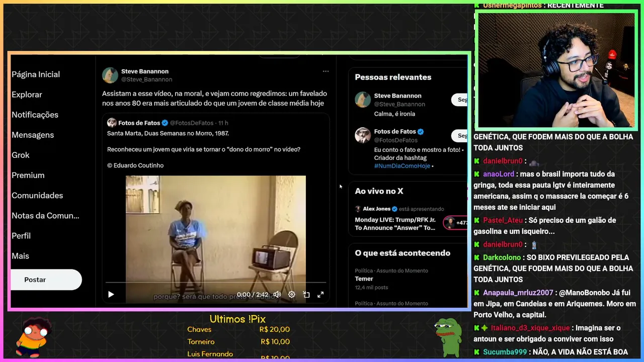Go to Perfil
The height and width of the screenshot is (362, 644).
(21, 235)
